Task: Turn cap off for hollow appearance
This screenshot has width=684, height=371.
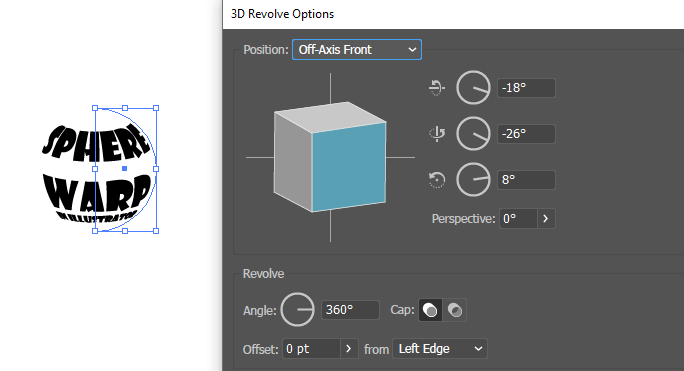Action: pos(455,310)
